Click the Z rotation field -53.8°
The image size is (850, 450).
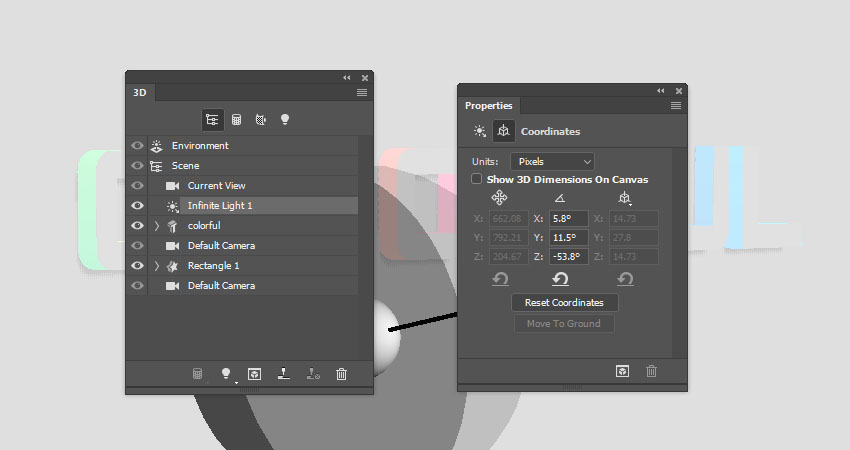pyautogui.click(x=569, y=256)
